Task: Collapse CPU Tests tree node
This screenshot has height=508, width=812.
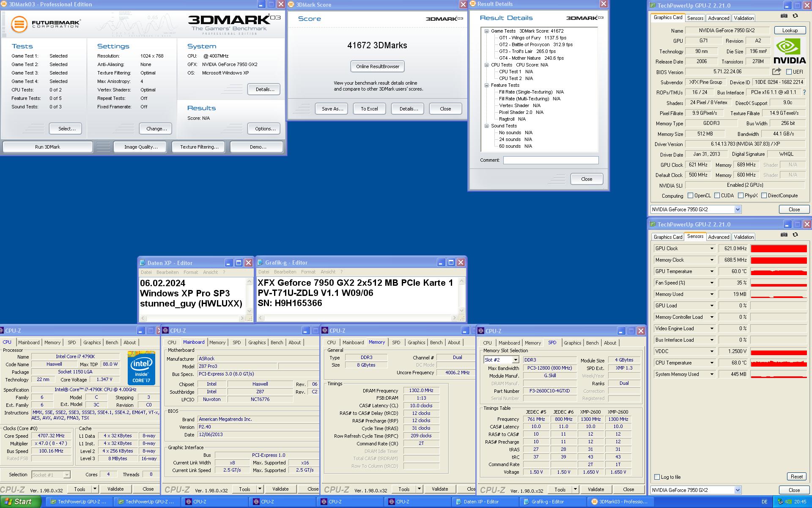Action: click(487, 65)
